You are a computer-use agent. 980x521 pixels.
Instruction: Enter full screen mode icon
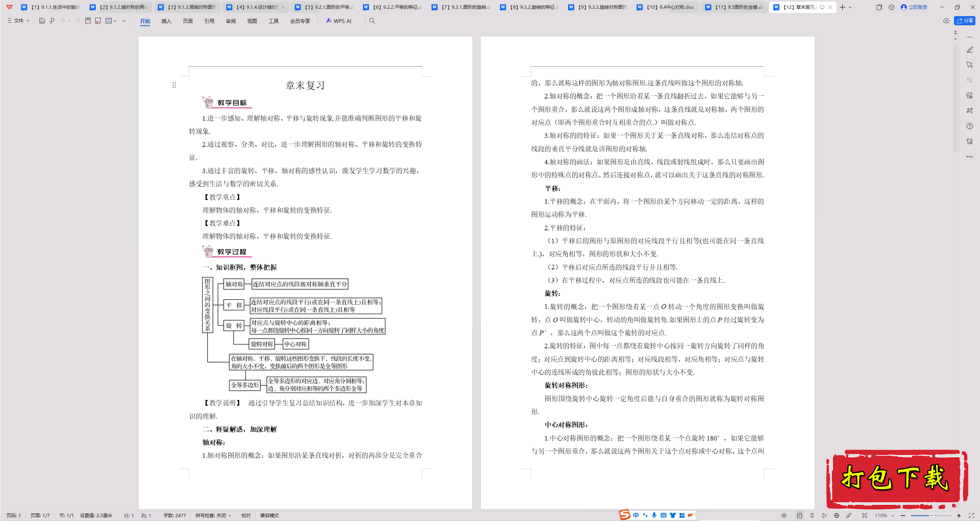click(971, 516)
